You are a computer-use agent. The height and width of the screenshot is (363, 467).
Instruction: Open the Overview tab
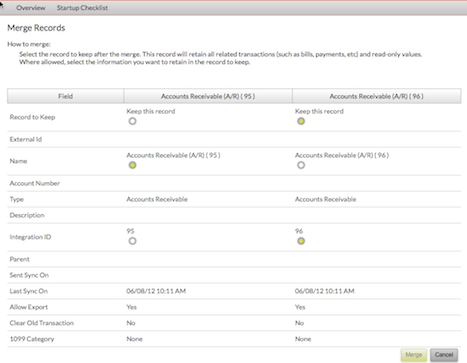tap(31, 8)
